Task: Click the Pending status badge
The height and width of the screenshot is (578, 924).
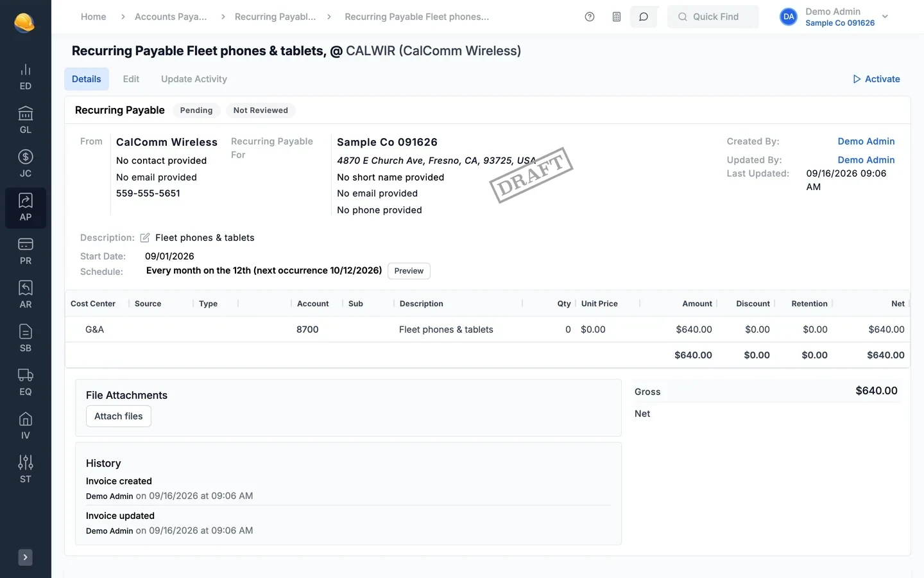Action: [196, 110]
